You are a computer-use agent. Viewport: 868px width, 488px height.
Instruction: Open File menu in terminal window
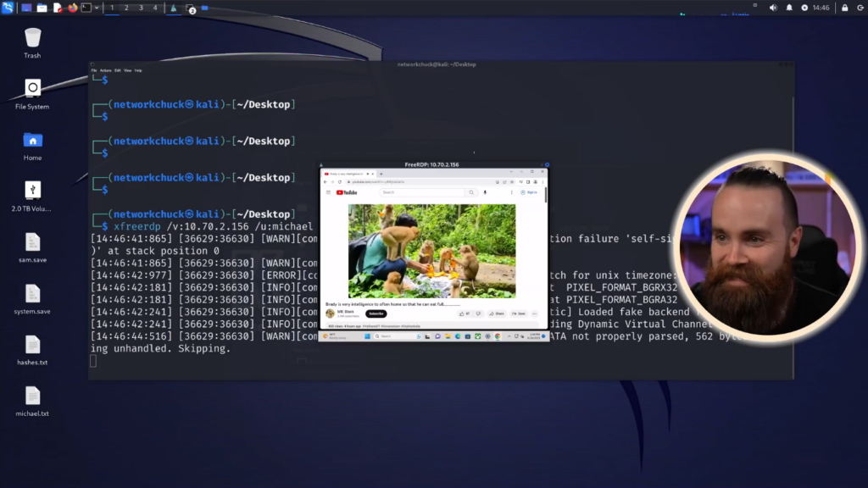click(x=94, y=70)
